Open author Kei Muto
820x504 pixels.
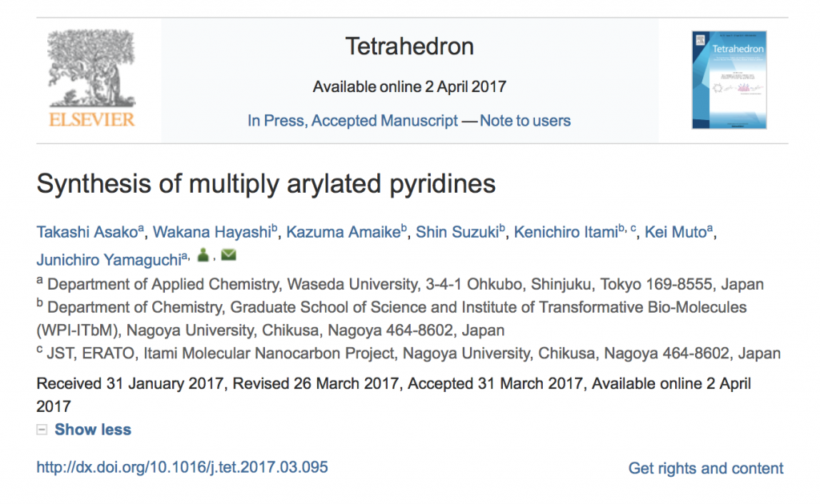[x=675, y=232]
